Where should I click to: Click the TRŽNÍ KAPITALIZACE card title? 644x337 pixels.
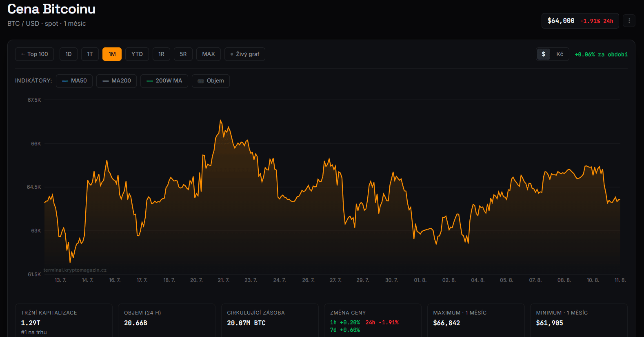tap(49, 312)
